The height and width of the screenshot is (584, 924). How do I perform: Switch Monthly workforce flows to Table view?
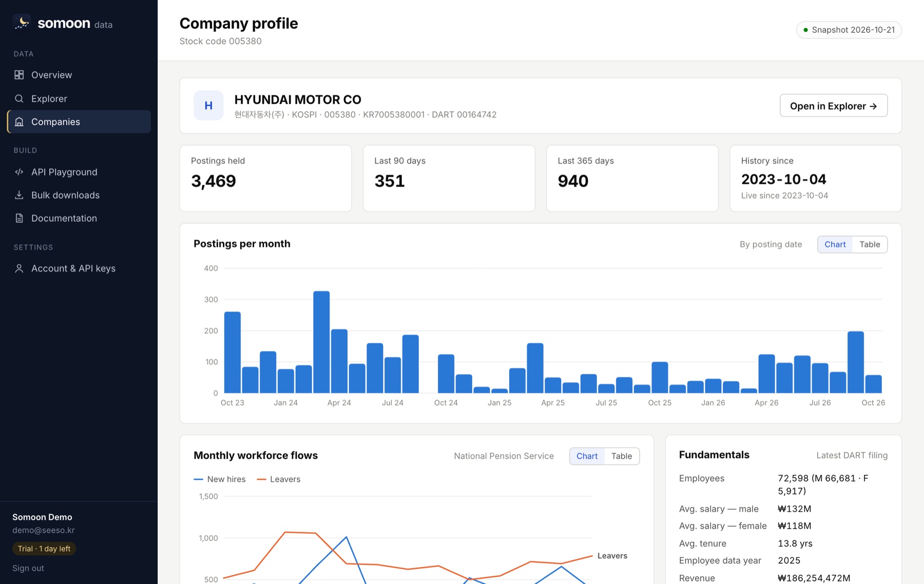pyautogui.click(x=622, y=456)
